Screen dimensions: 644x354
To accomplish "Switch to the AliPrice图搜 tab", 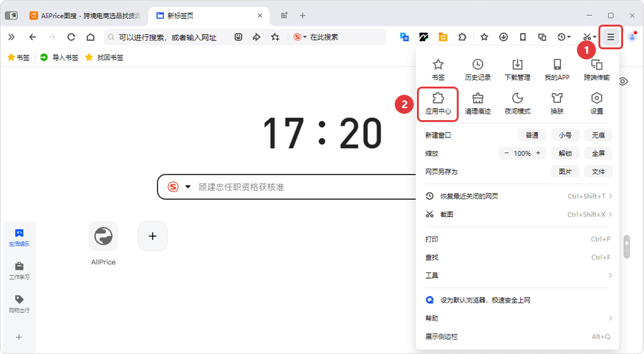I will point(82,15).
